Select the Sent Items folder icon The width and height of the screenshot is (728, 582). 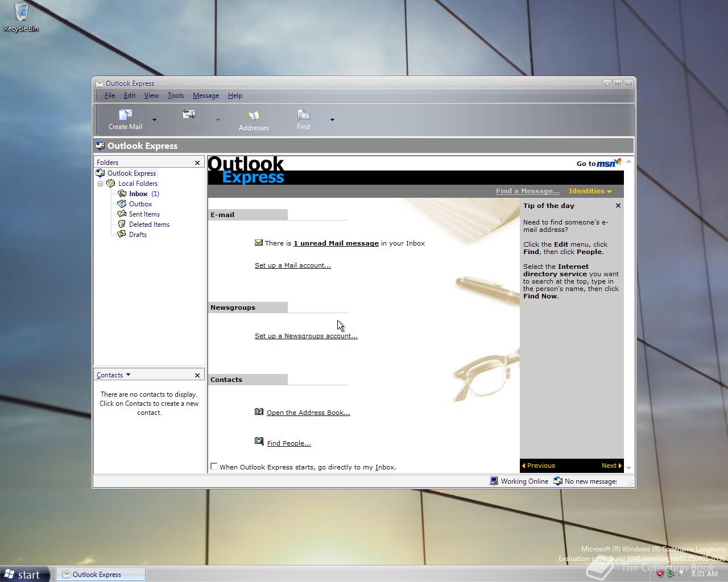tap(122, 214)
